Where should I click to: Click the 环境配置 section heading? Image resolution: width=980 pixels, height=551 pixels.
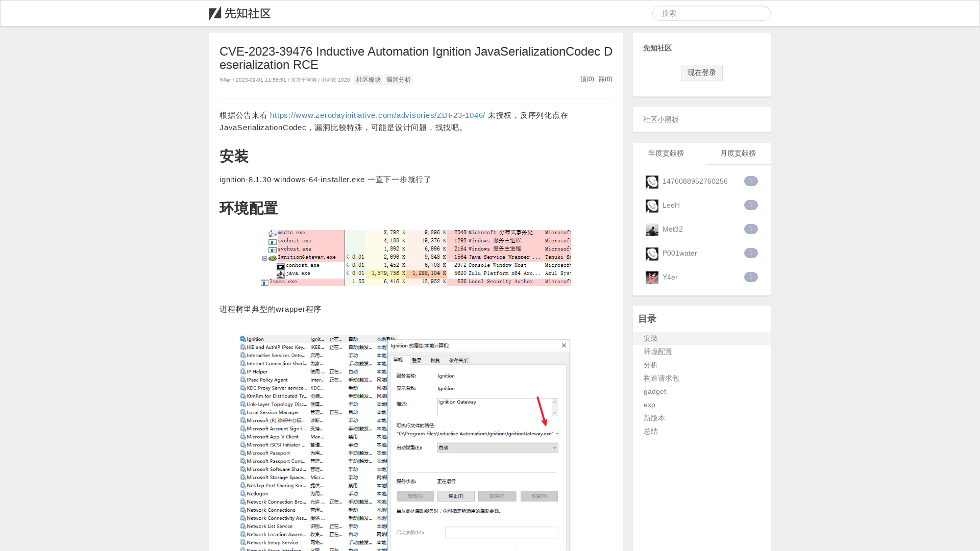tap(248, 208)
